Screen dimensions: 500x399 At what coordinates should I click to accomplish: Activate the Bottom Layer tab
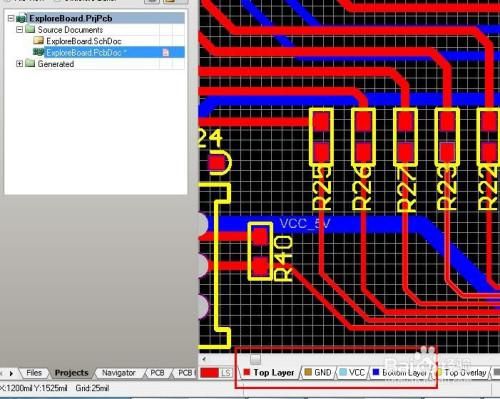pos(400,373)
